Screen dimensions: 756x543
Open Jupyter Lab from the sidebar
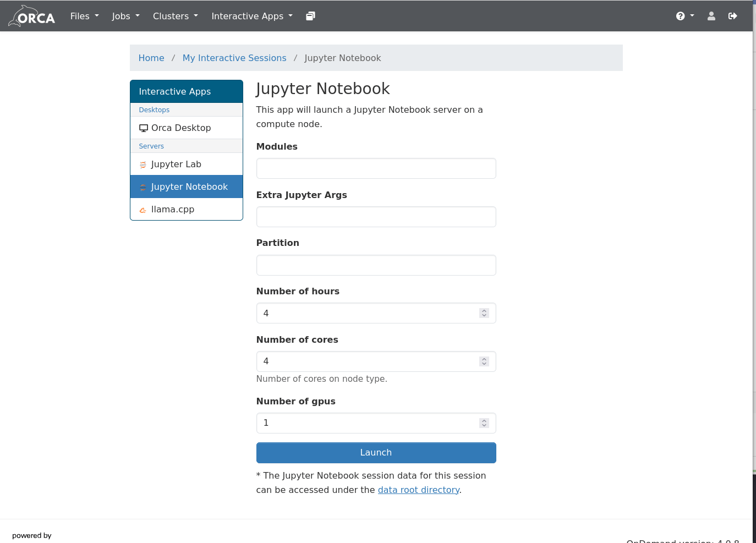pyautogui.click(x=176, y=164)
